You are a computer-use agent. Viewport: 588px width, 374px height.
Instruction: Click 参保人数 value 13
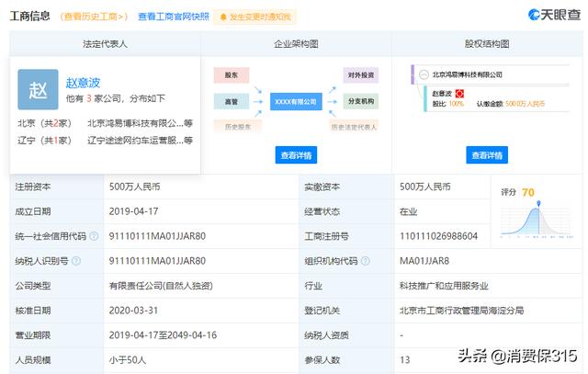point(404,359)
